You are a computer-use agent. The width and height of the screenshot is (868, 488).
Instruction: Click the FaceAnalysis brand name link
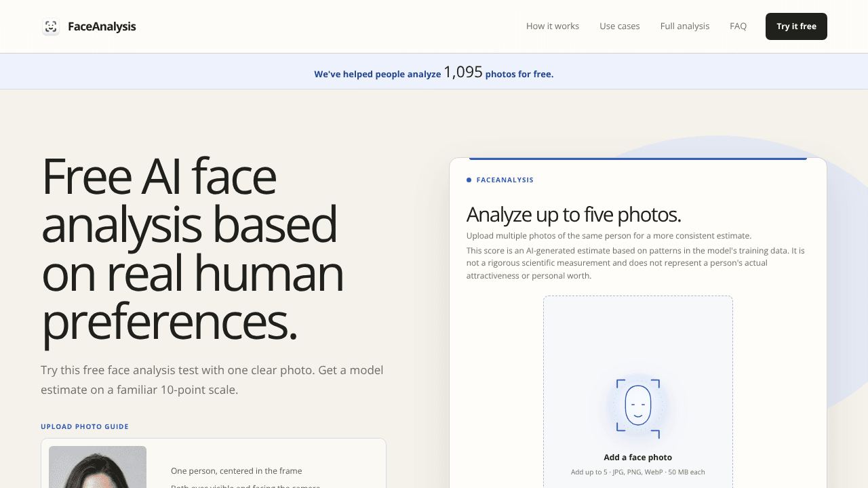(x=102, y=26)
